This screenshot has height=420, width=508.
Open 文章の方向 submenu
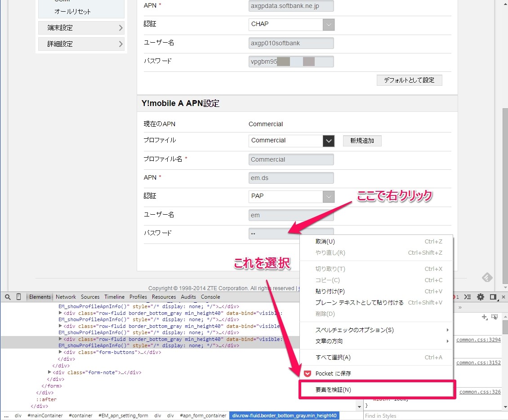pyautogui.click(x=376, y=341)
